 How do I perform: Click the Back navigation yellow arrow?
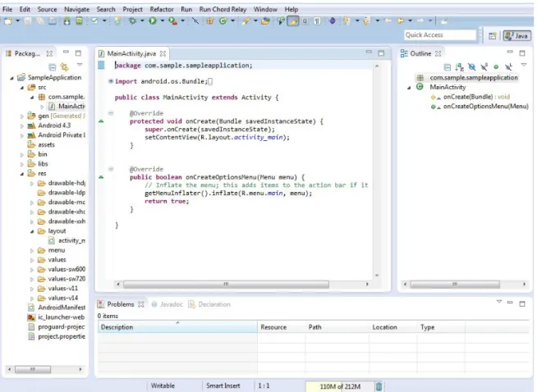pyautogui.click(x=401, y=21)
